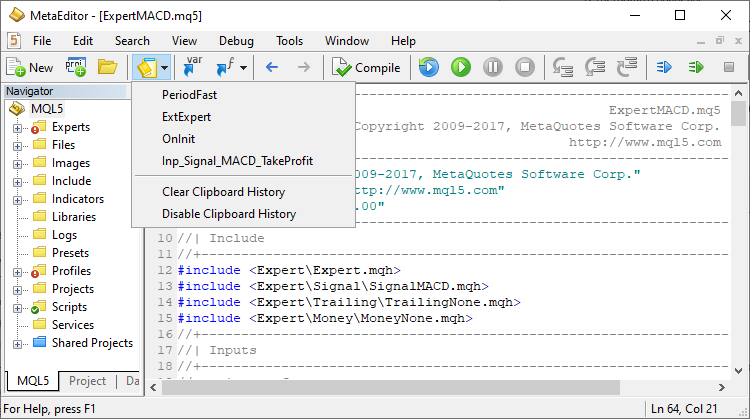The height and width of the screenshot is (419, 750).
Task: Paste OnInit from clipboard history
Action: (x=243, y=139)
